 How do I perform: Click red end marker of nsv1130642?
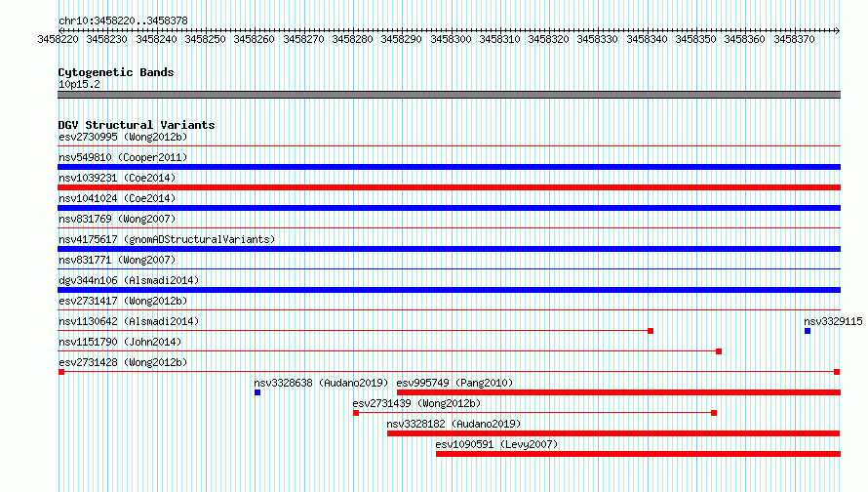[x=651, y=331]
